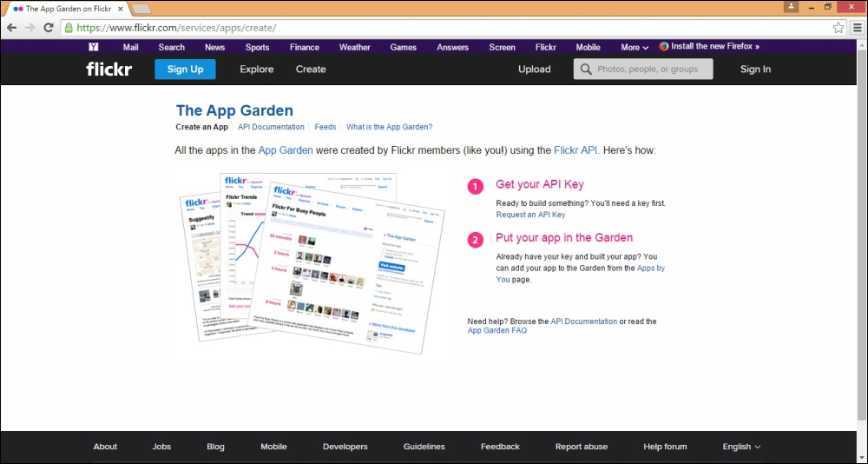Open Answers in Yahoo bar
This screenshot has width=868, height=464.
click(453, 47)
